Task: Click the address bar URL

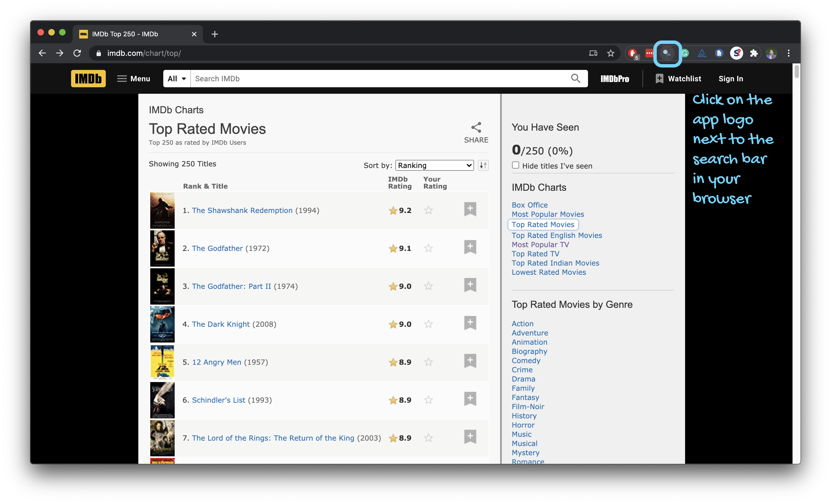Action: pyautogui.click(x=144, y=53)
